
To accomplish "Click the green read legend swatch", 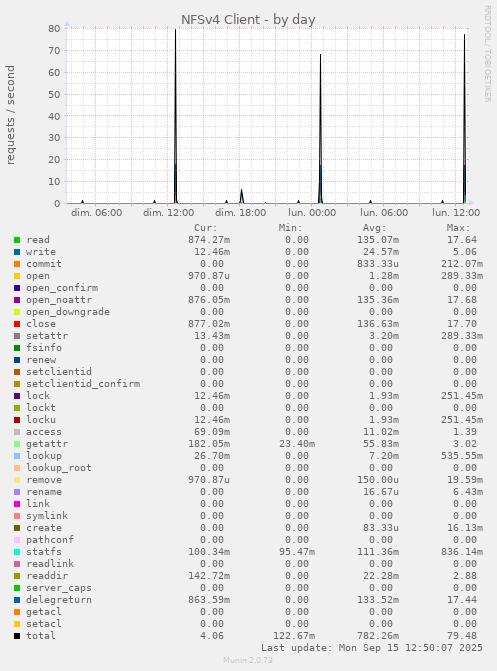I will (17, 240).
